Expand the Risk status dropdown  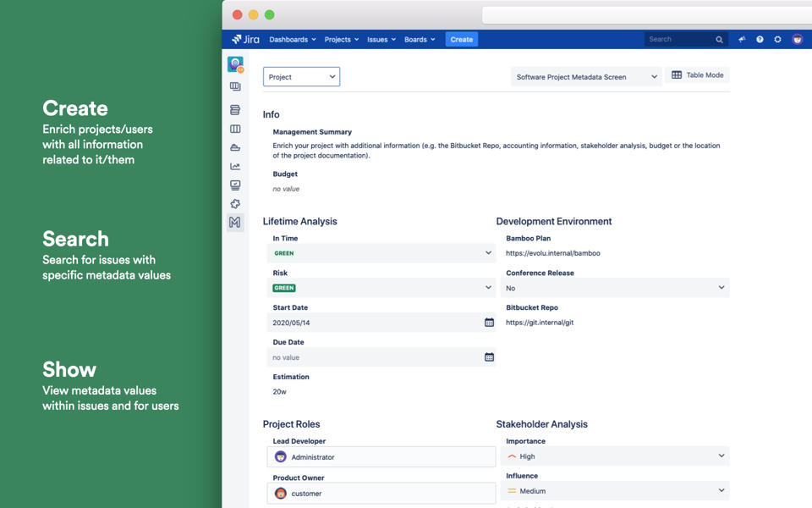click(x=488, y=288)
